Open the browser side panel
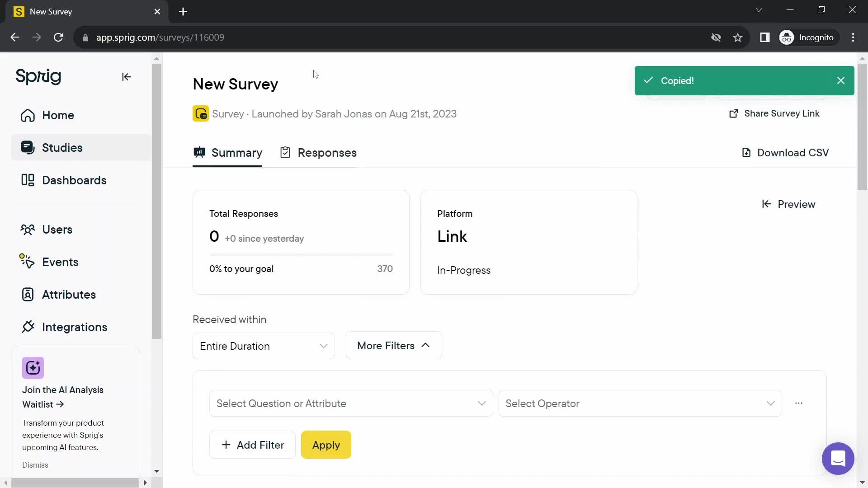The height and width of the screenshot is (488, 868). (x=764, y=38)
